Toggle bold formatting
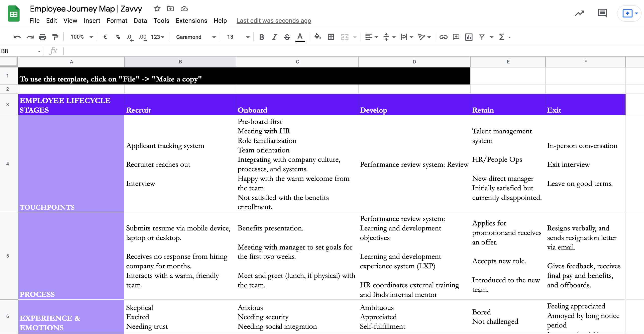This screenshot has height=334, width=644. pos(261,37)
